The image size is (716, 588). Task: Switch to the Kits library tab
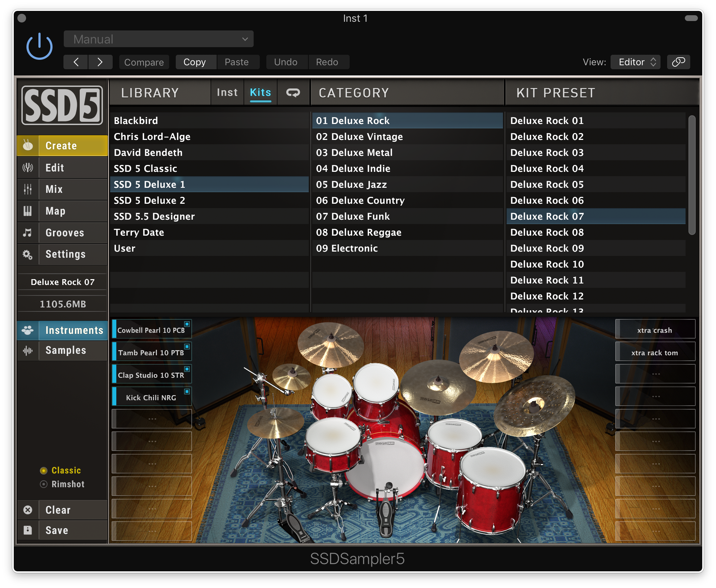261,93
